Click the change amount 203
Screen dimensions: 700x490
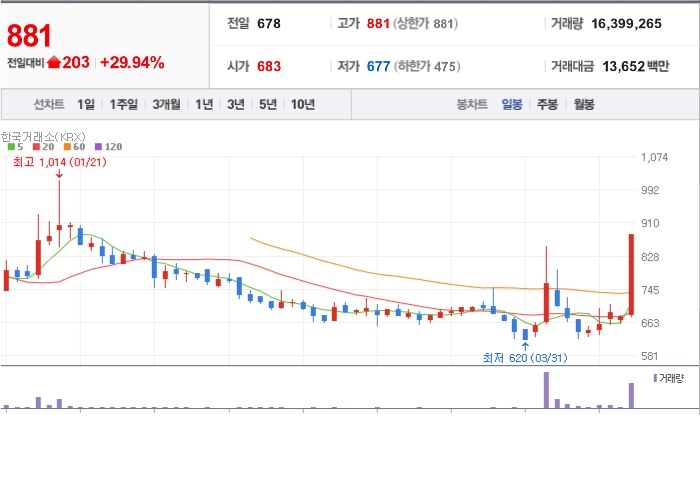click(76, 62)
